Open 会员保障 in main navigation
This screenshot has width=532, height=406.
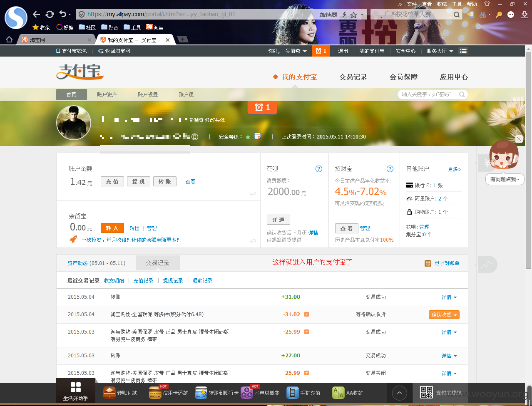(x=403, y=77)
